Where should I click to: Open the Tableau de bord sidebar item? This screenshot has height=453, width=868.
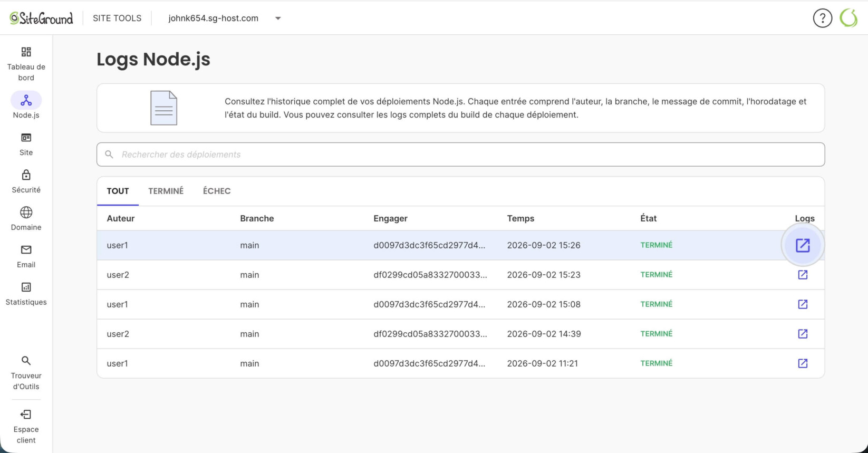click(x=26, y=64)
